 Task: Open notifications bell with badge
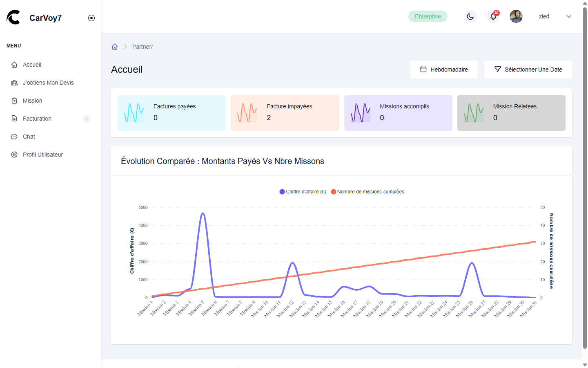tap(493, 16)
